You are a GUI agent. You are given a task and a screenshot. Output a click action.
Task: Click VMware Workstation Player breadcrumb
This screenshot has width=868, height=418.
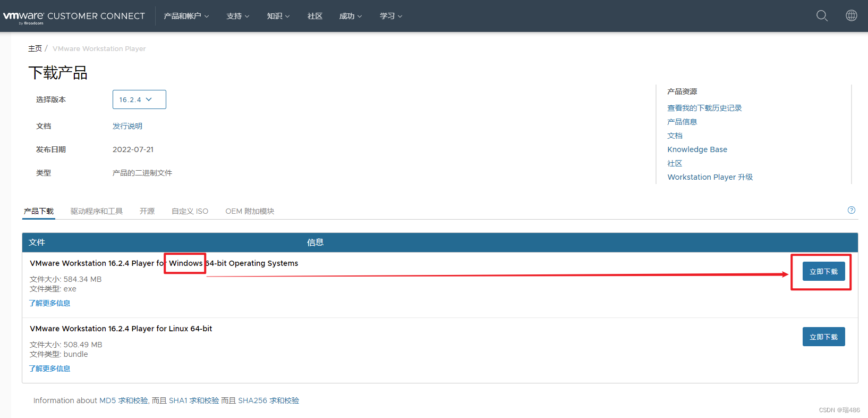[99, 48]
